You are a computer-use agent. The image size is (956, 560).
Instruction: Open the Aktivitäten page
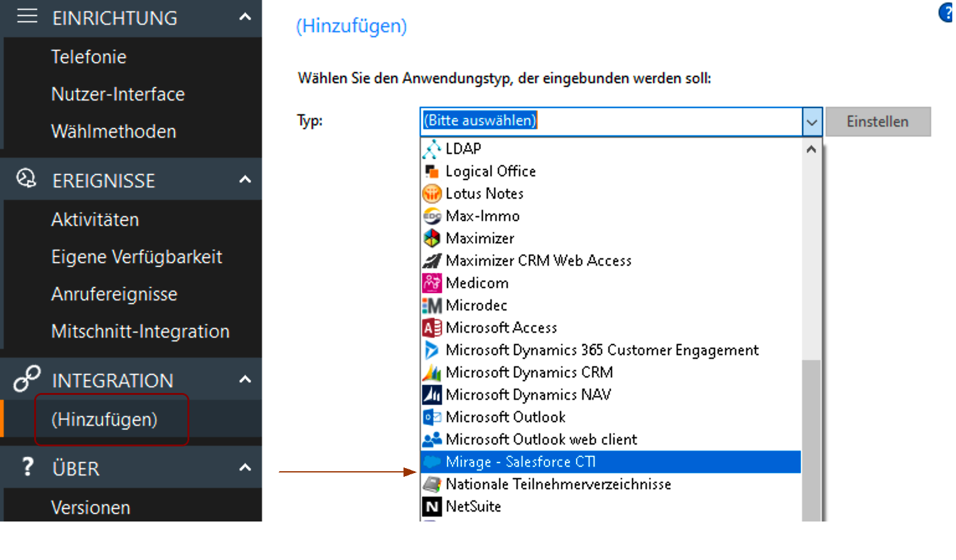point(95,219)
